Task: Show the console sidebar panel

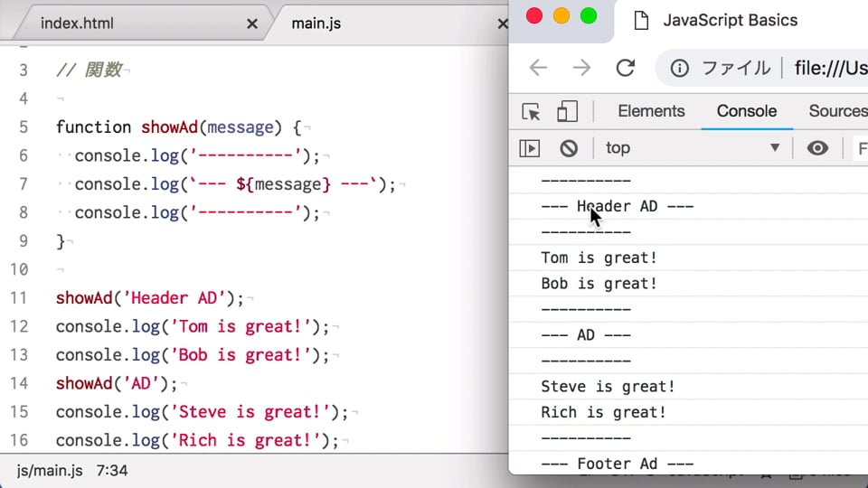Action: point(530,148)
